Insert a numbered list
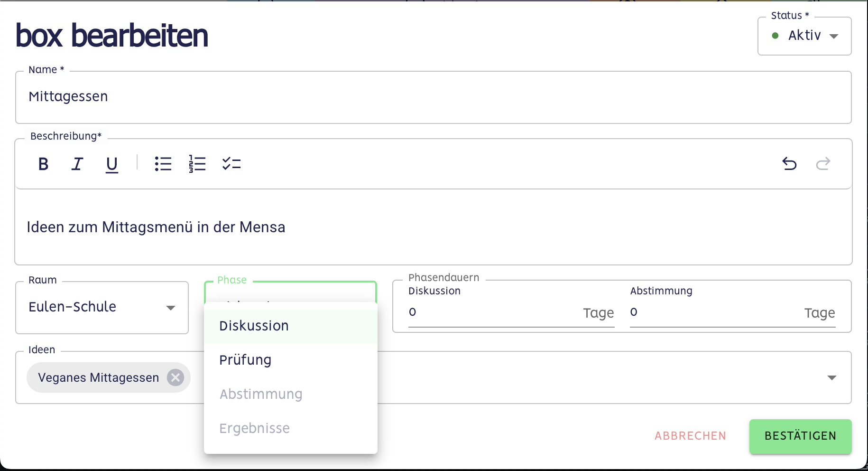The image size is (868, 471). click(197, 164)
